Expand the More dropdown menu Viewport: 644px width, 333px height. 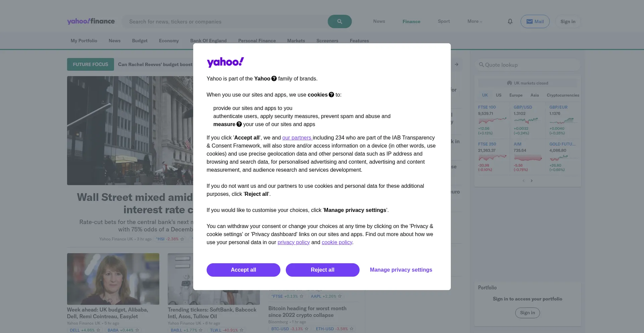tap(475, 21)
